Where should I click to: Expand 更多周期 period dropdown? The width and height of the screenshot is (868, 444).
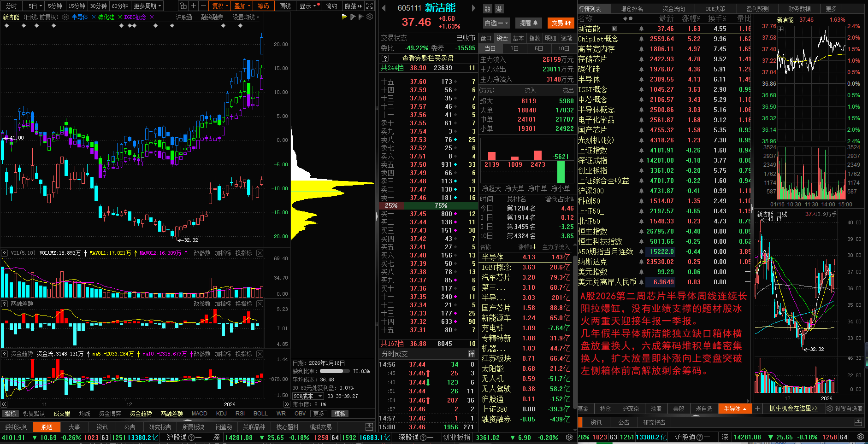pyautogui.click(x=148, y=6)
